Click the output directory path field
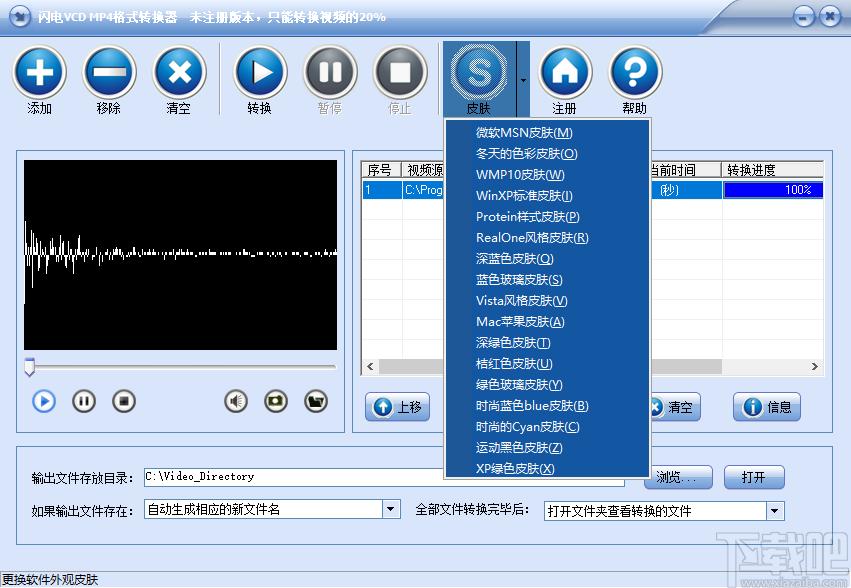Screen dimensions: 851x588 384,477
